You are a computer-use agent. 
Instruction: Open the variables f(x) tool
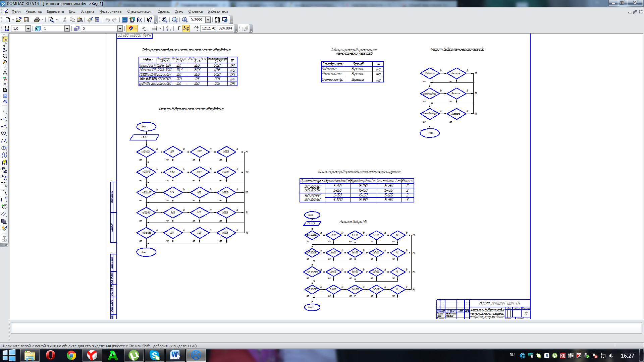coord(140,20)
